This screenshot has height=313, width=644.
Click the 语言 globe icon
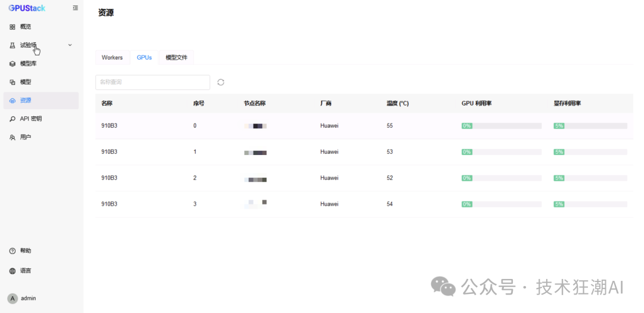click(13, 271)
